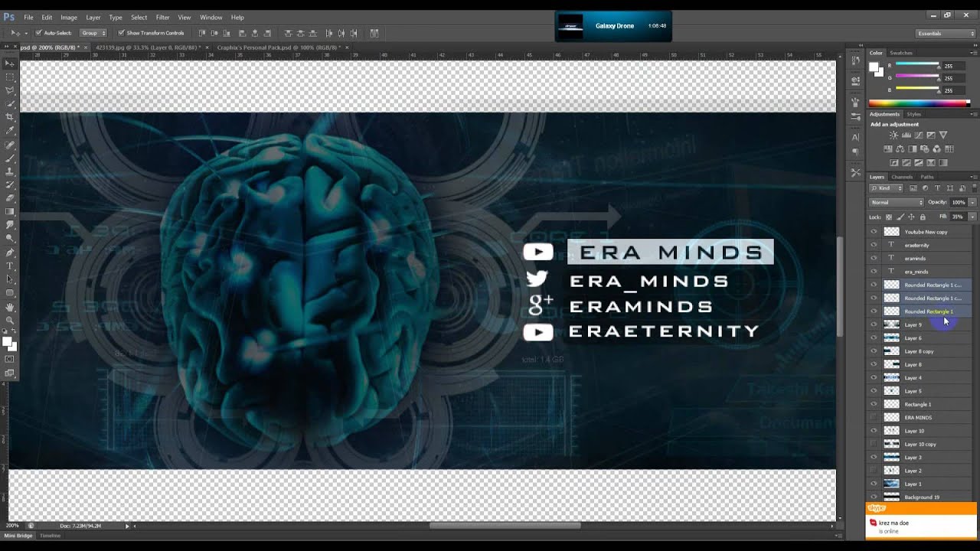This screenshot has width=980, height=551.
Task: Click the horizontal canvas scrollbar
Action: point(505,525)
